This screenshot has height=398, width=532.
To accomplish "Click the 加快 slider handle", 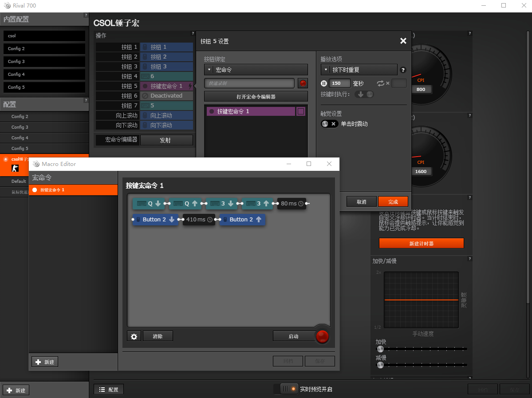I will pos(380,349).
